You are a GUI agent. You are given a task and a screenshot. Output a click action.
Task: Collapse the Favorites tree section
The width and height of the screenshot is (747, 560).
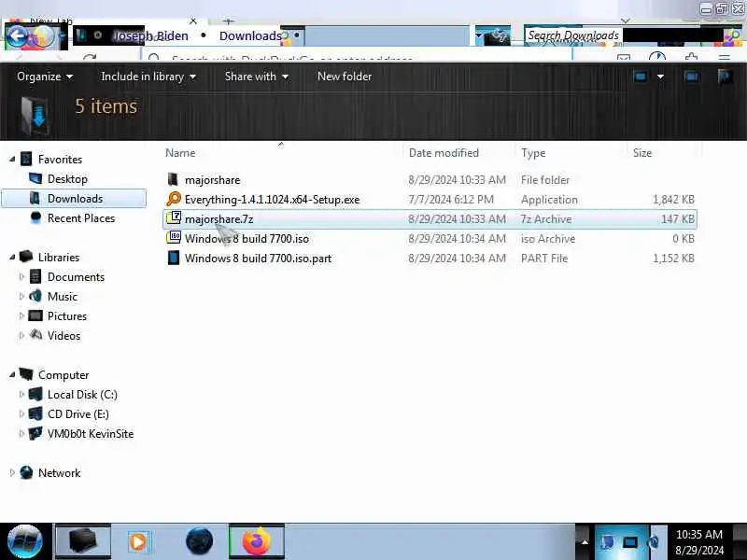coord(12,159)
